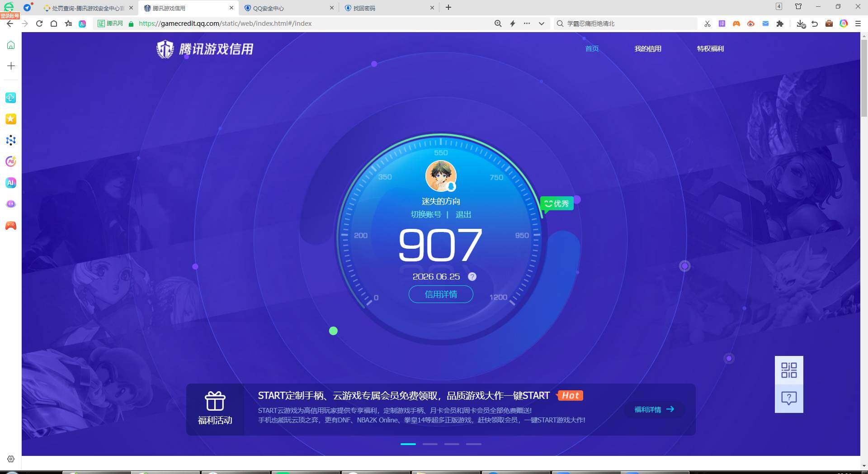The width and height of the screenshot is (868, 474).
Task: Select the 首页 navigation item
Action: click(x=592, y=48)
